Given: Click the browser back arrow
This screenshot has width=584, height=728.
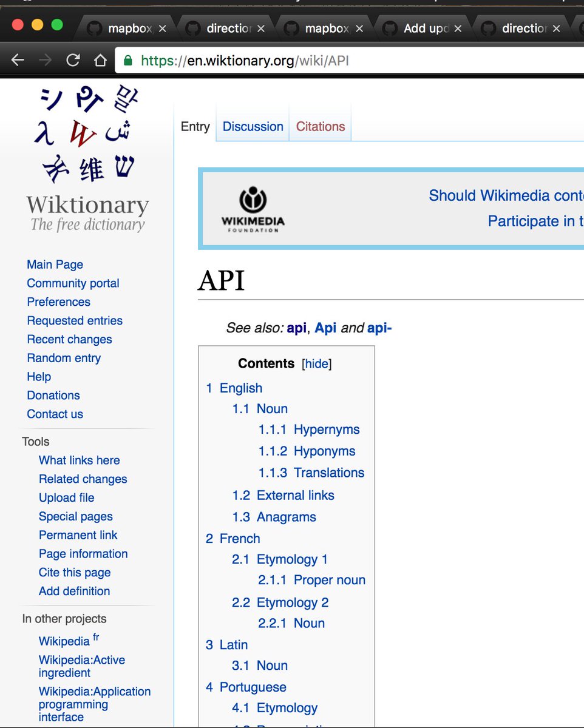Looking at the screenshot, I should pyautogui.click(x=18, y=60).
